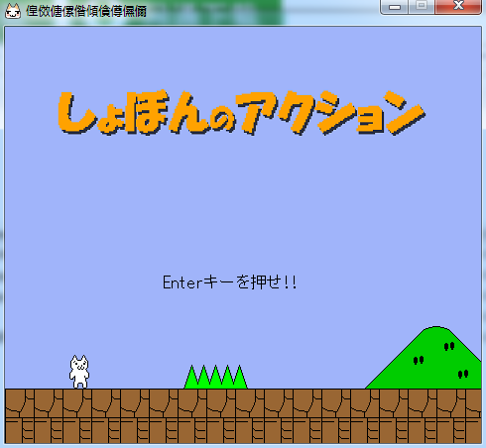
Task: Maximize the game window
Action: [x=422, y=7]
